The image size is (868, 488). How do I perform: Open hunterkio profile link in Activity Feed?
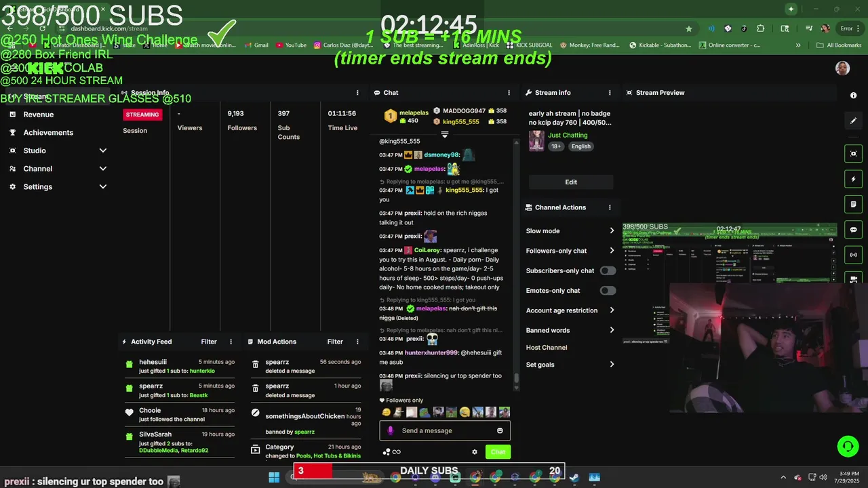[x=202, y=371]
